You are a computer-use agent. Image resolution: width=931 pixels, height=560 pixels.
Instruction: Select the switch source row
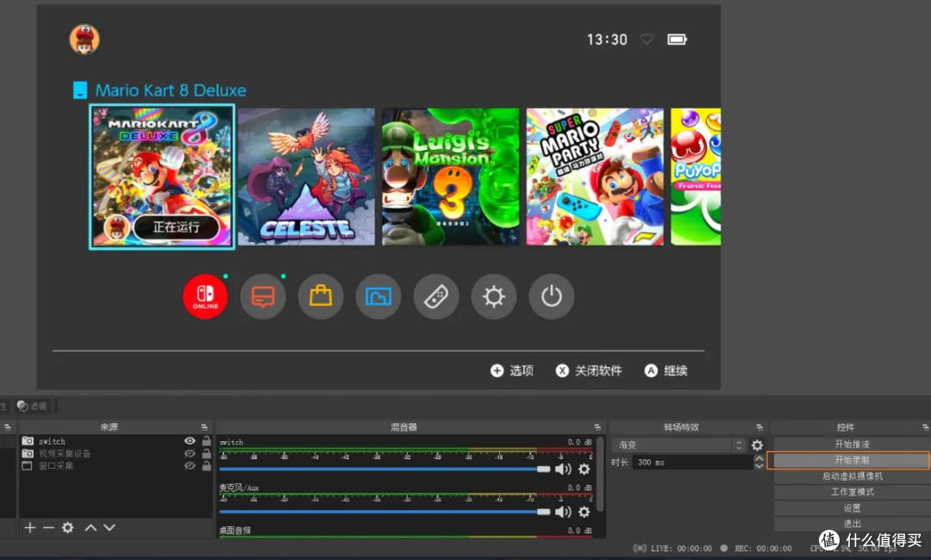(x=116, y=441)
